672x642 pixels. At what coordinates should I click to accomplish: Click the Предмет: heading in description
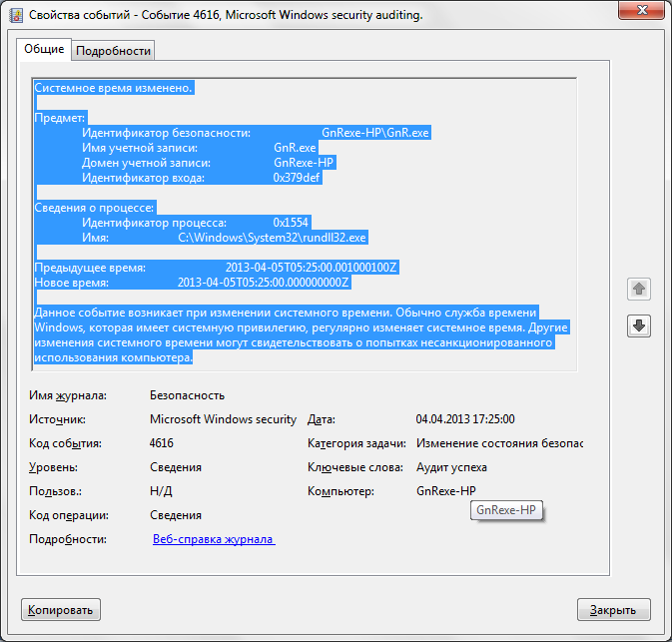click(60, 118)
